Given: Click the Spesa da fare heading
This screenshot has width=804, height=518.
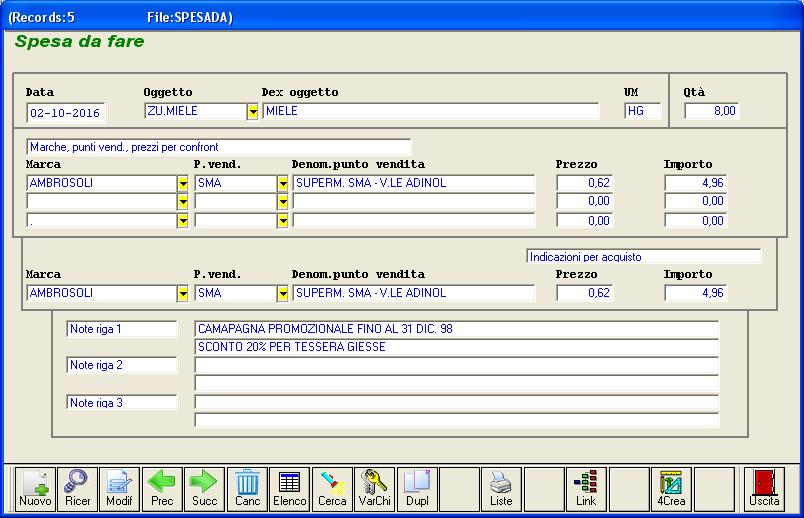Looking at the screenshot, I should pyautogui.click(x=79, y=42).
